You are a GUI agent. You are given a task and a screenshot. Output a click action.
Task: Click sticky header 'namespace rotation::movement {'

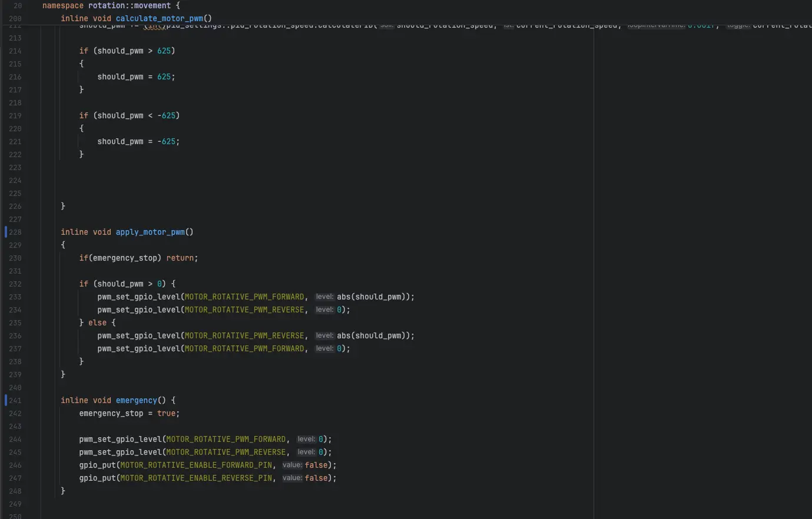pyautogui.click(x=111, y=6)
